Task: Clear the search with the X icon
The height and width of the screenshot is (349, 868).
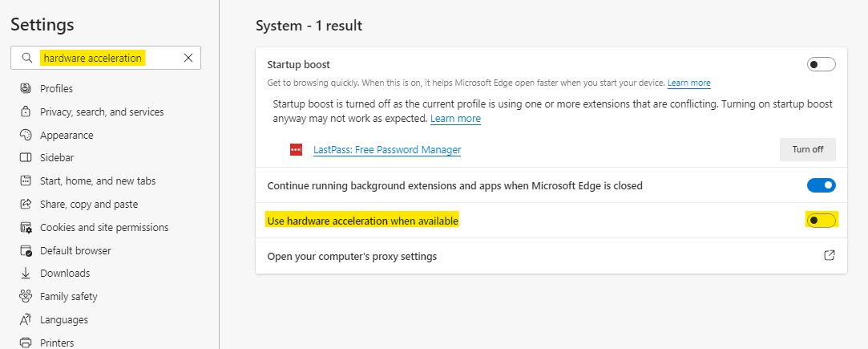Action: click(x=188, y=58)
